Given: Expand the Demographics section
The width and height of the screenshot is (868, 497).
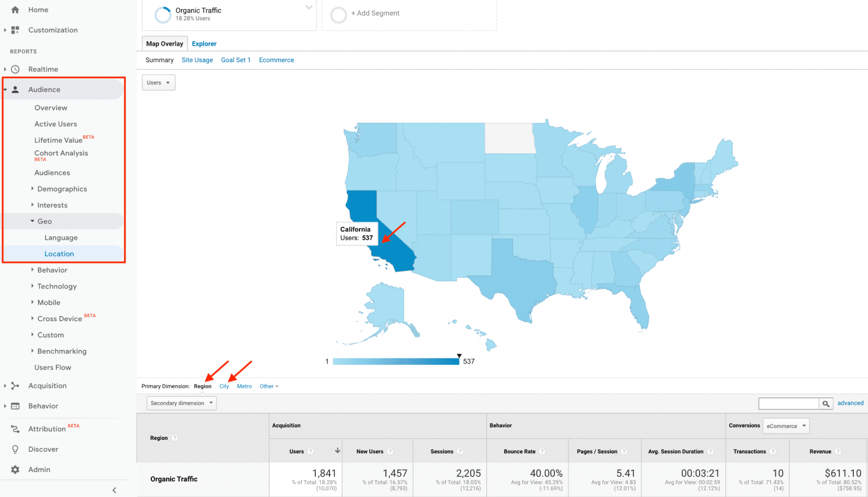Looking at the screenshot, I should click(x=62, y=189).
